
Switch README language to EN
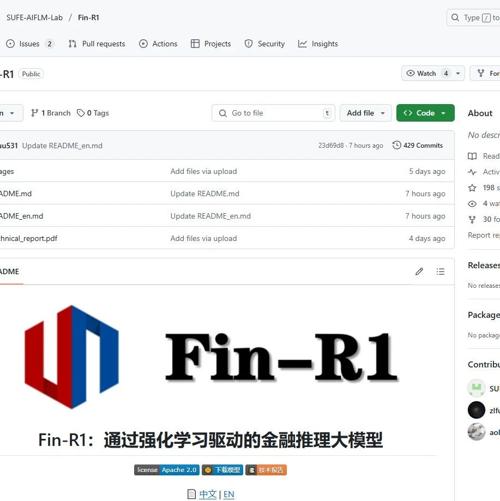[x=229, y=494]
